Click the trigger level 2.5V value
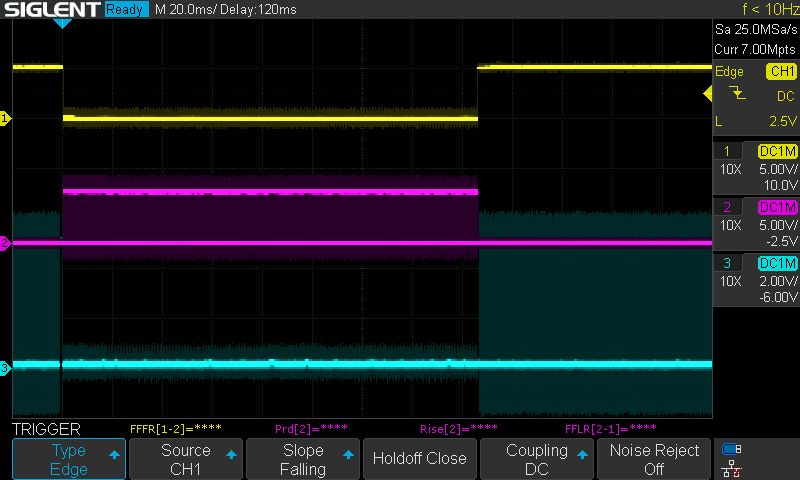 [783, 121]
